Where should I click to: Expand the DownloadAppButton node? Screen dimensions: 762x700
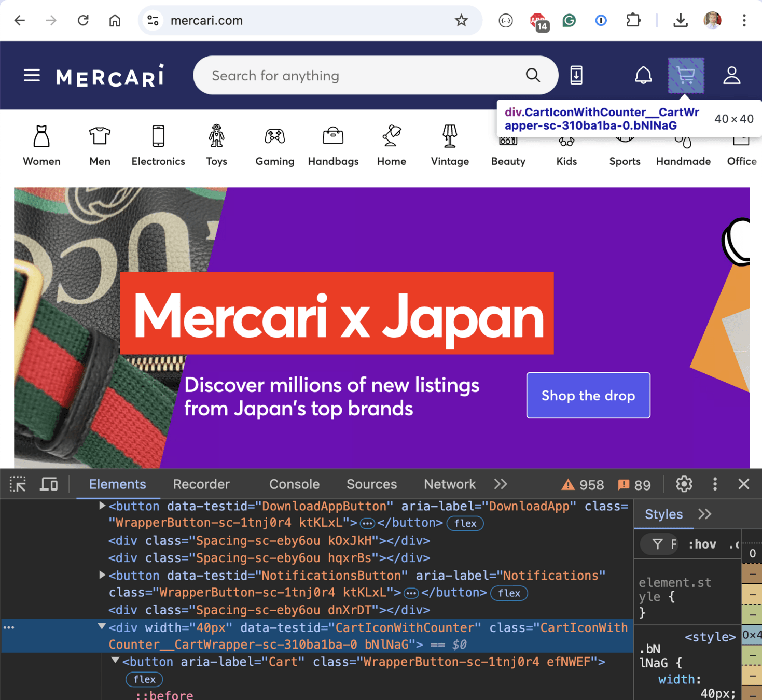click(102, 506)
